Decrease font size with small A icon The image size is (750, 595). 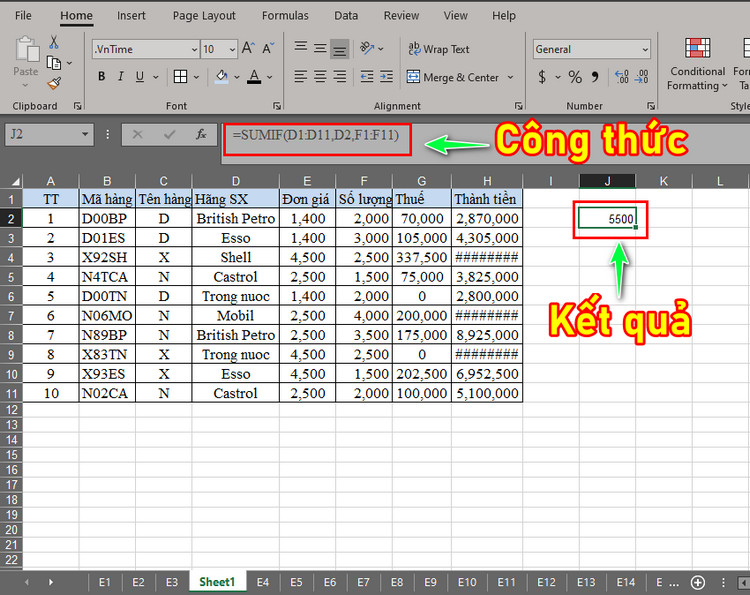coord(268,48)
